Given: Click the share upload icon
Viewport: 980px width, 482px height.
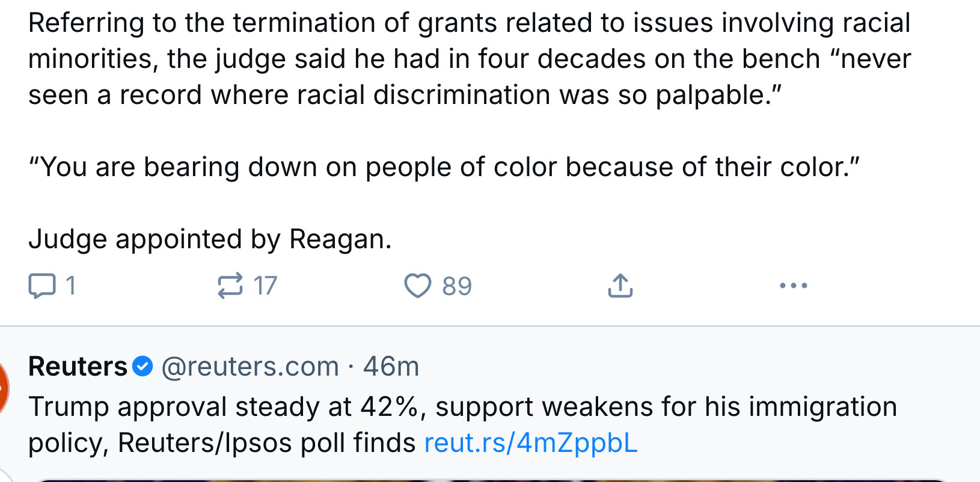Looking at the screenshot, I should point(620,286).
